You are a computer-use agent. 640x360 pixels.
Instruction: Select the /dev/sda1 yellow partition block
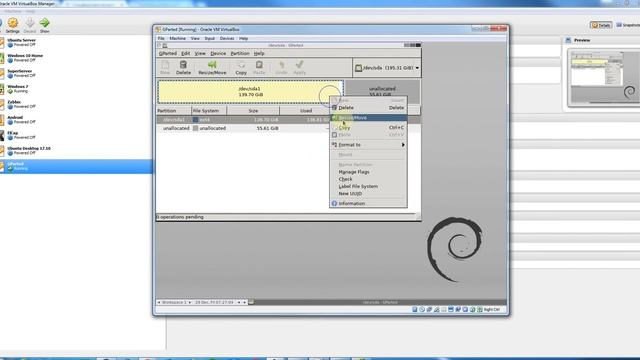(250, 92)
